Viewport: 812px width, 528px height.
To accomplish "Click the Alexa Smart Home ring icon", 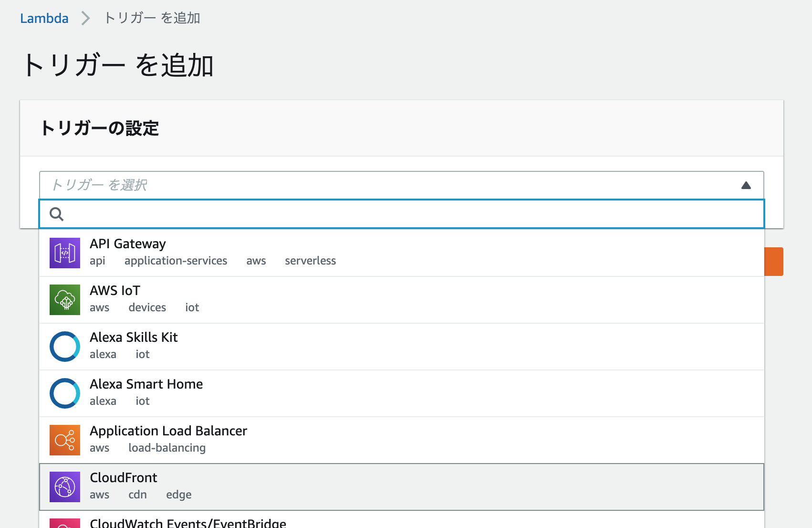I will tap(65, 393).
